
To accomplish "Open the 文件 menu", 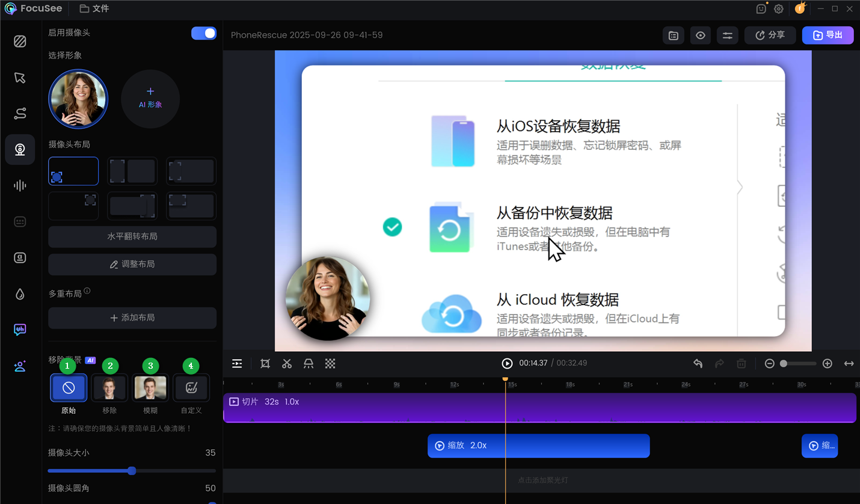I will pyautogui.click(x=94, y=8).
